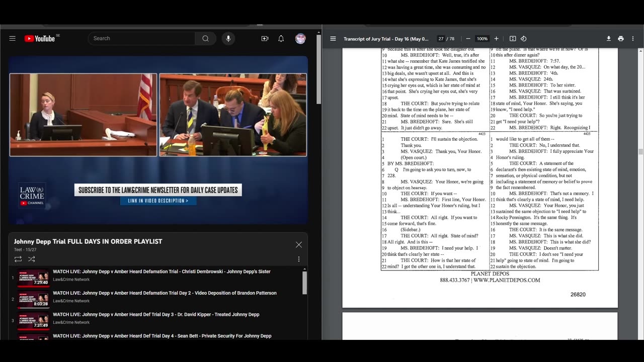Zoom out the PDF with minus button
The image size is (644, 362).
[x=468, y=39]
